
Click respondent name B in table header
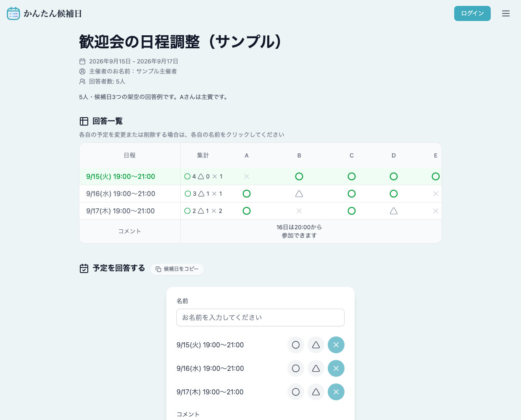[x=299, y=155]
